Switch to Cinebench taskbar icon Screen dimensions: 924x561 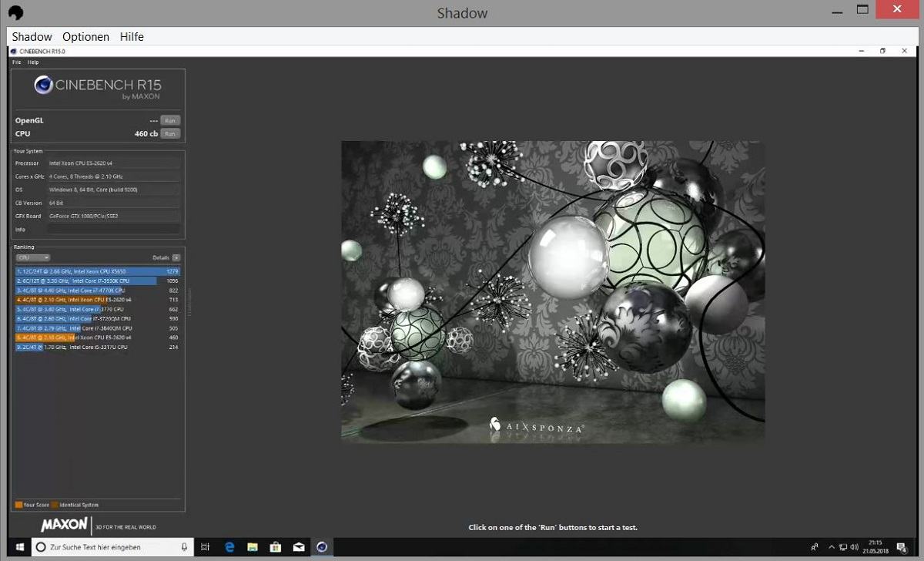[322, 547]
